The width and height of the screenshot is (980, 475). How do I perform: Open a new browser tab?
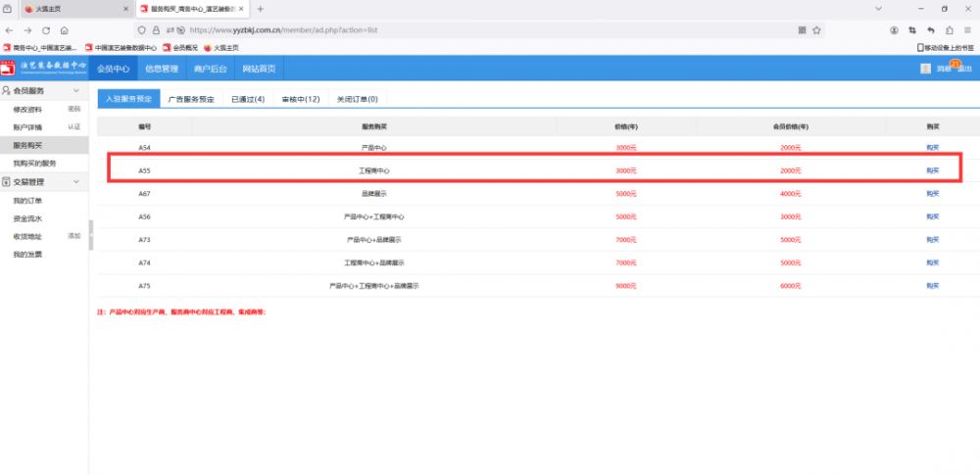(260, 9)
